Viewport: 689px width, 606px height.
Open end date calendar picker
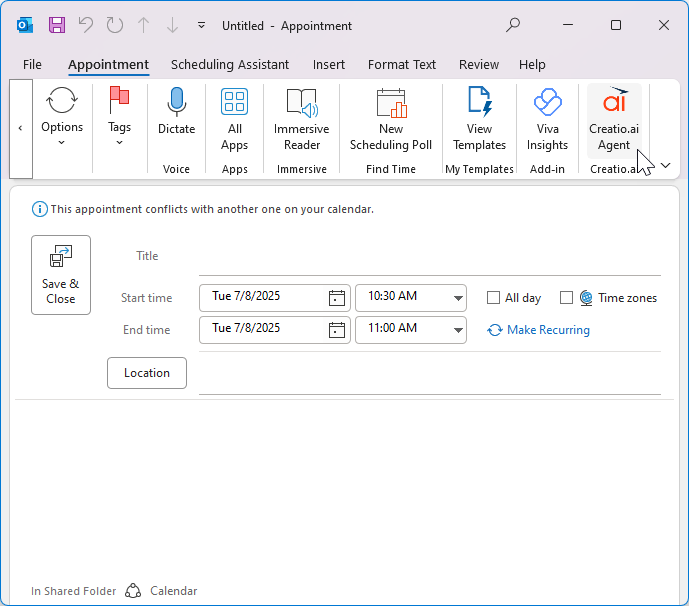coord(337,330)
